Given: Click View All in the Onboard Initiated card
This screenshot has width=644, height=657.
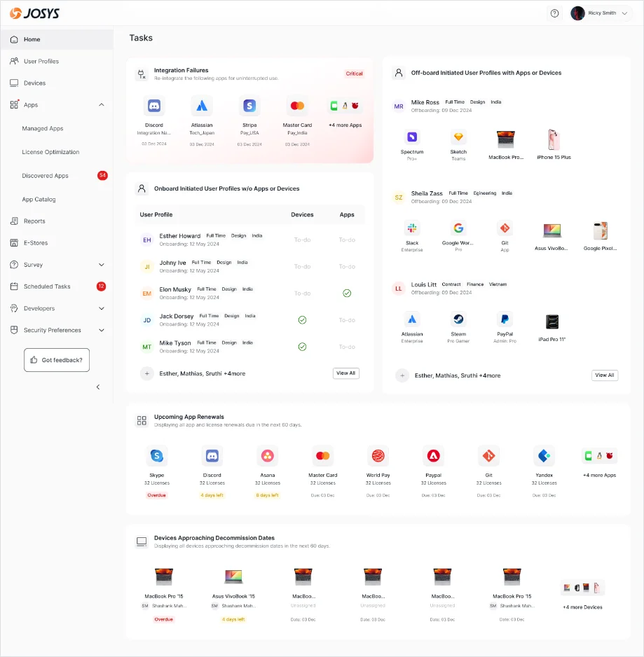Looking at the screenshot, I should click(346, 373).
